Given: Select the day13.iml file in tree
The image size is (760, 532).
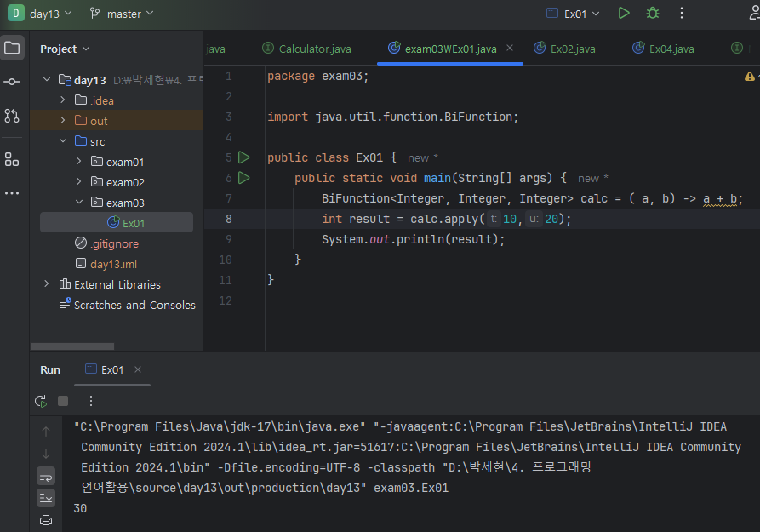Looking at the screenshot, I should 113,264.
